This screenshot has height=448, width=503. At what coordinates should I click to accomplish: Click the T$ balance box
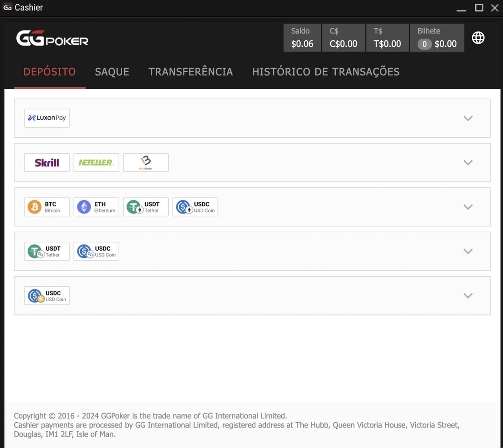tap(387, 38)
